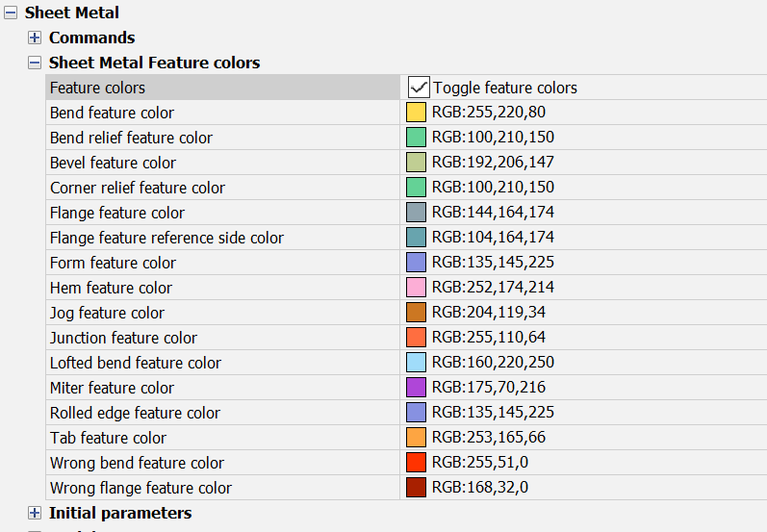Select the Jog feature color swatch
Screen dimensions: 767x532
(416, 313)
